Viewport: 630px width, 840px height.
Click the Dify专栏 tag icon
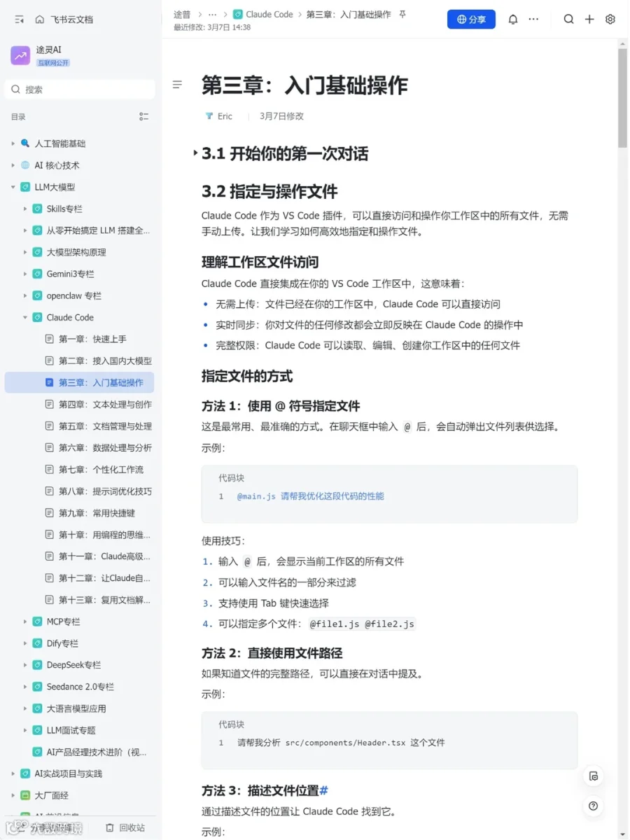pos(38,643)
